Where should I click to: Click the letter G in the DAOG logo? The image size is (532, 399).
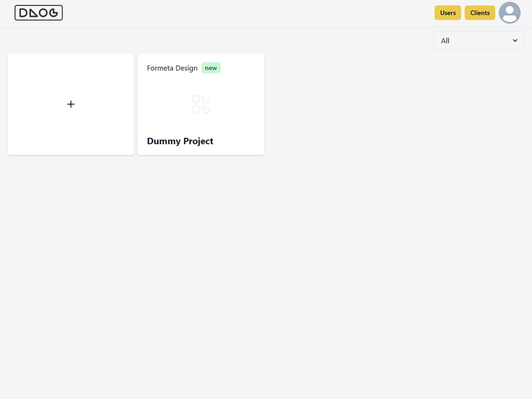54,13
